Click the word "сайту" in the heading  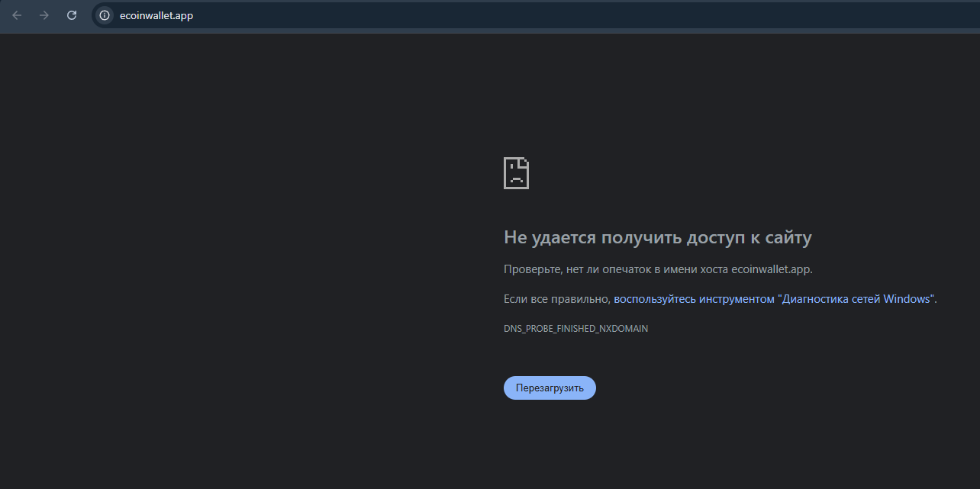point(788,237)
